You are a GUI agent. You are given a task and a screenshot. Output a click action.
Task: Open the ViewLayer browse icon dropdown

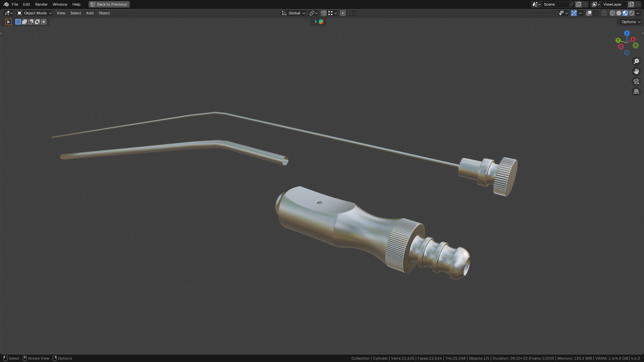pyautogui.click(x=596, y=4)
